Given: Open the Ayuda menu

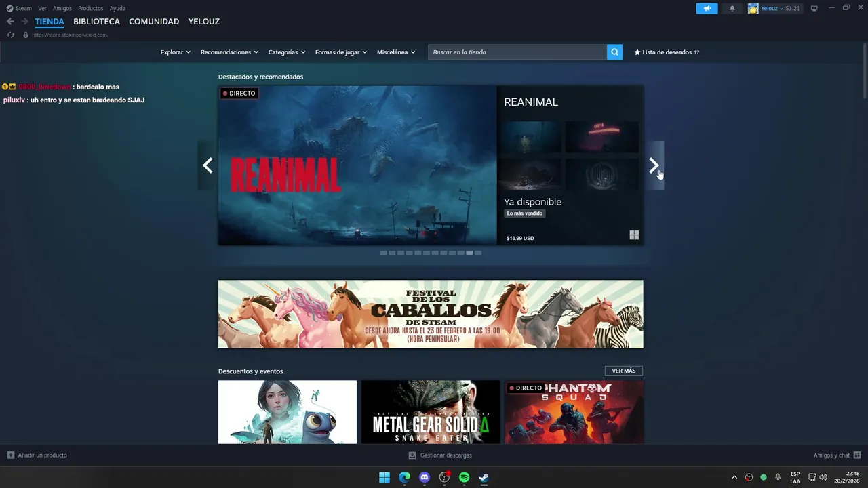Looking at the screenshot, I should [118, 8].
